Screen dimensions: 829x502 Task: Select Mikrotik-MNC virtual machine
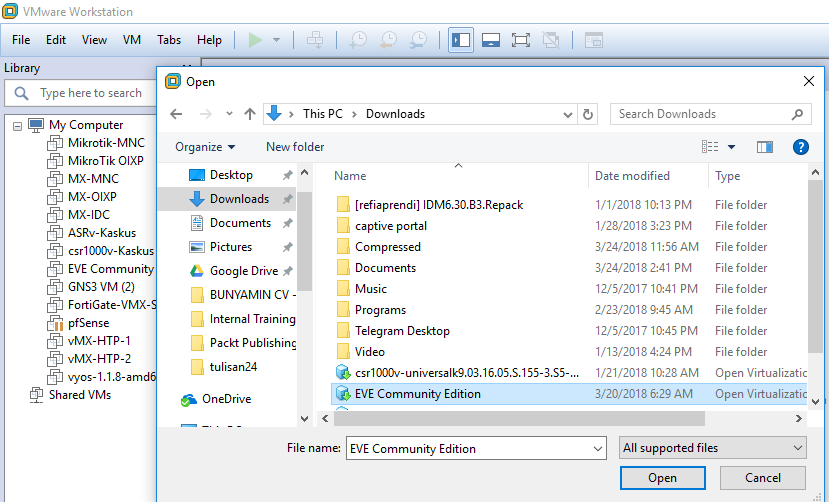106,143
